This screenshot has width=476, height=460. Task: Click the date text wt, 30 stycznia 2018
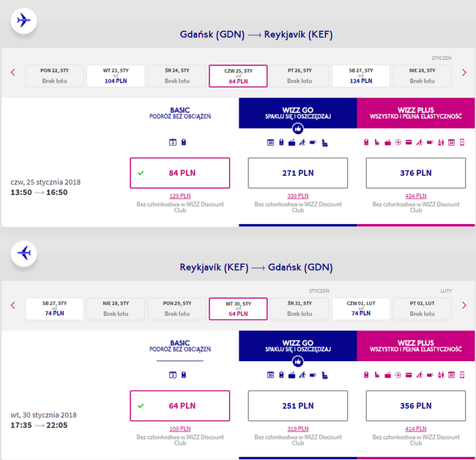[x=43, y=415]
